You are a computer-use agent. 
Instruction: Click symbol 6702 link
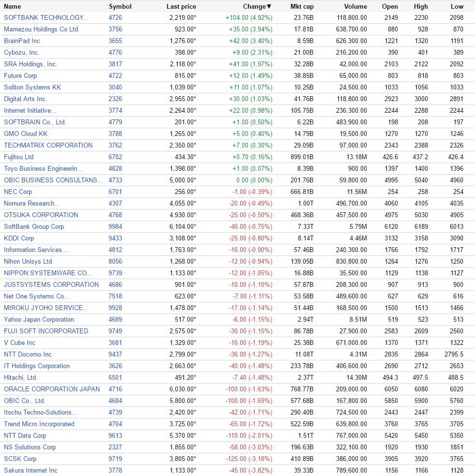tap(116, 157)
